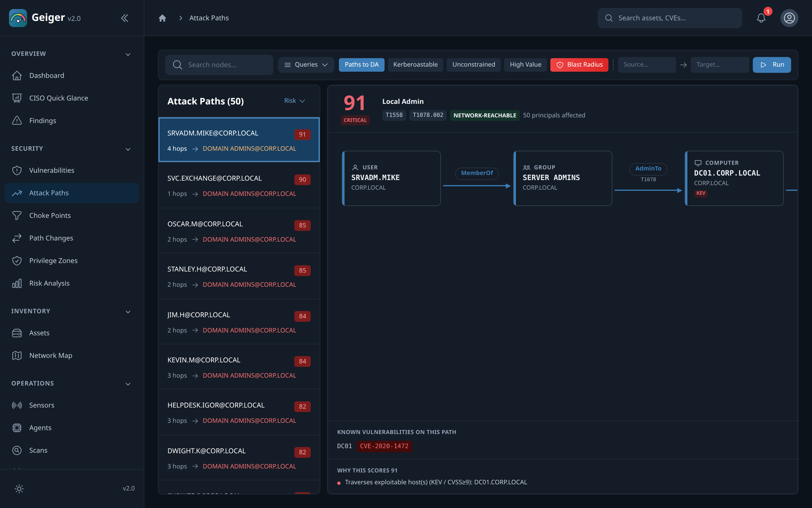Click the Privilege Zones shield icon
The image size is (812, 508).
pos(17,261)
